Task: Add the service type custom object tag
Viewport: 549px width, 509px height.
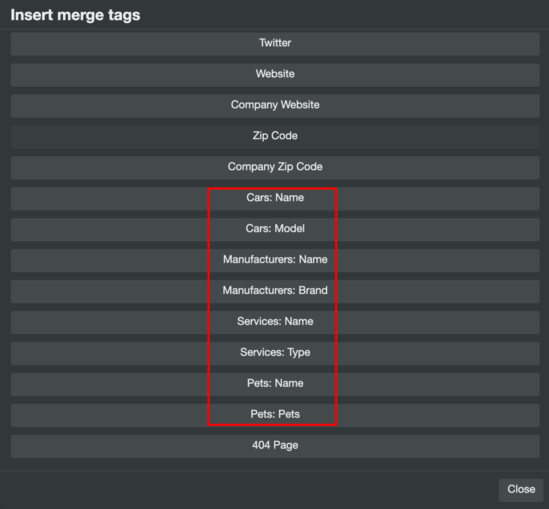Action: [x=275, y=353]
